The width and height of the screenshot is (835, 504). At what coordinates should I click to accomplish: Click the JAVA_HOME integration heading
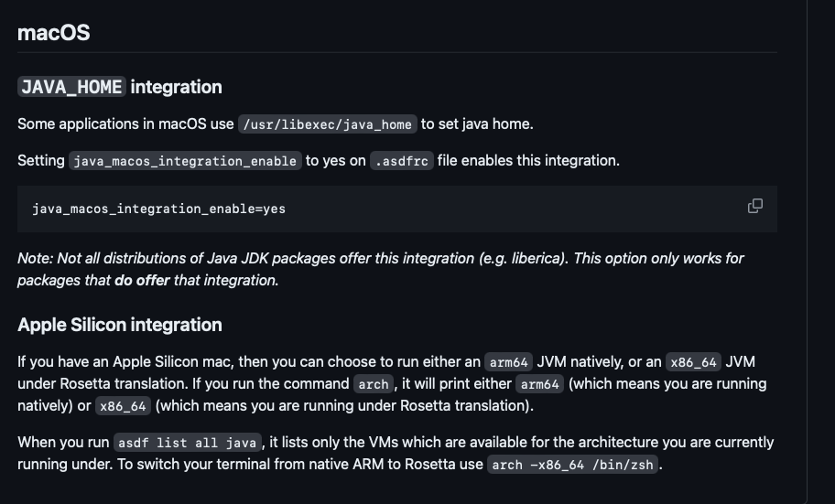120,87
